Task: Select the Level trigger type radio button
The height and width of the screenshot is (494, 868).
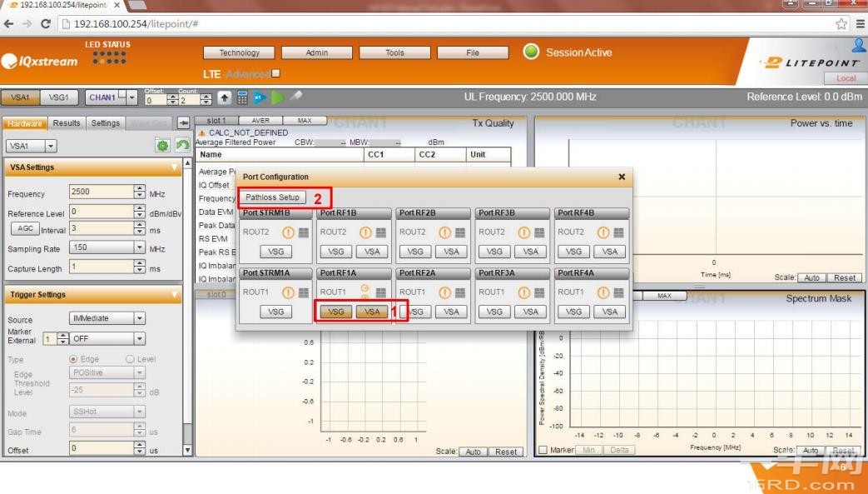Action: 130,359
